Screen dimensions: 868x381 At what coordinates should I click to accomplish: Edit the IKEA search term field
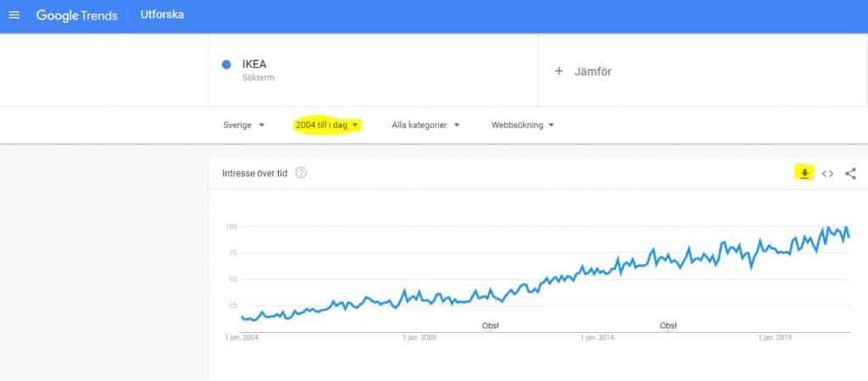373,69
